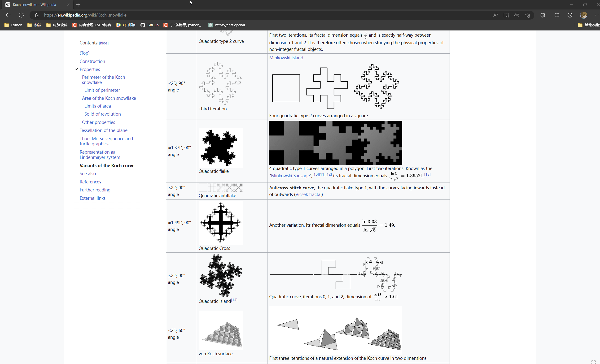Click the 'Construction' link in sidebar
This screenshot has height=364, width=600.
click(92, 61)
